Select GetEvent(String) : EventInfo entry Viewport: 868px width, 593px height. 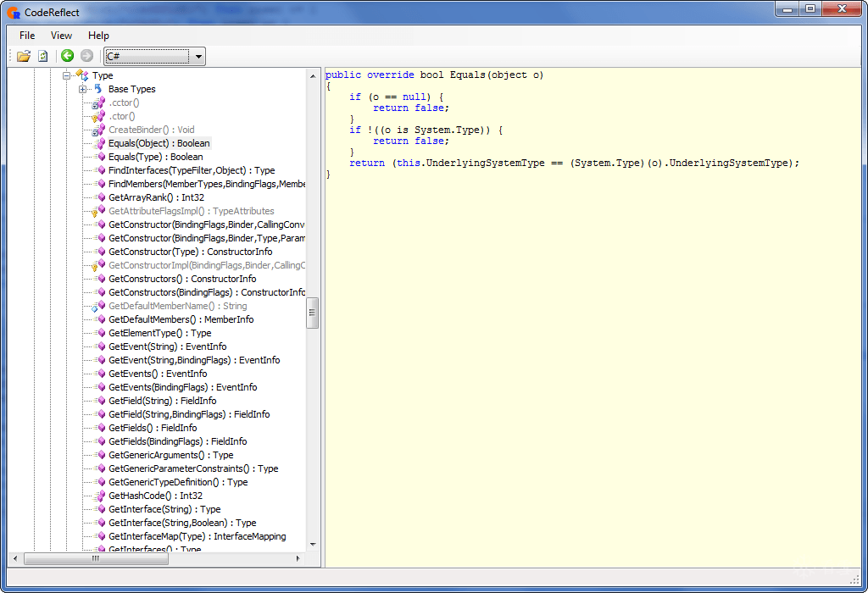tap(168, 346)
